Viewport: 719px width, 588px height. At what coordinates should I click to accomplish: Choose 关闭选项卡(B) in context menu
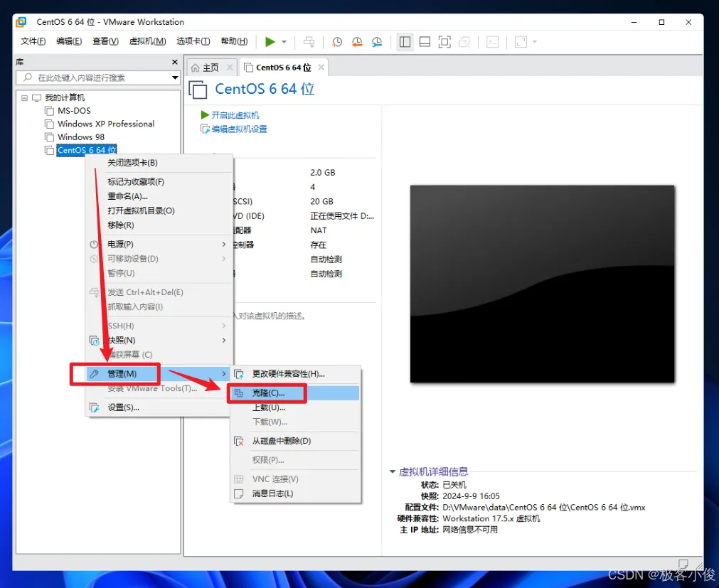point(159,163)
